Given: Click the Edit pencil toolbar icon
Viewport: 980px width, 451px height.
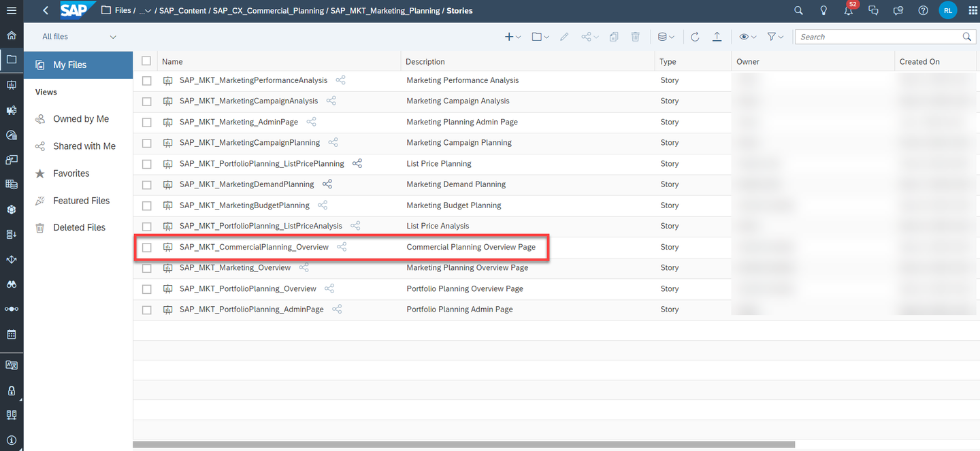Looking at the screenshot, I should (x=564, y=37).
